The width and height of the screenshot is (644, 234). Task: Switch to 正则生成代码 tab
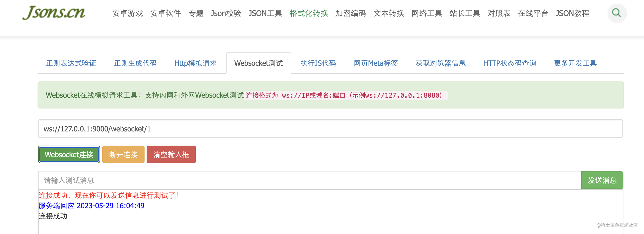pos(135,63)
